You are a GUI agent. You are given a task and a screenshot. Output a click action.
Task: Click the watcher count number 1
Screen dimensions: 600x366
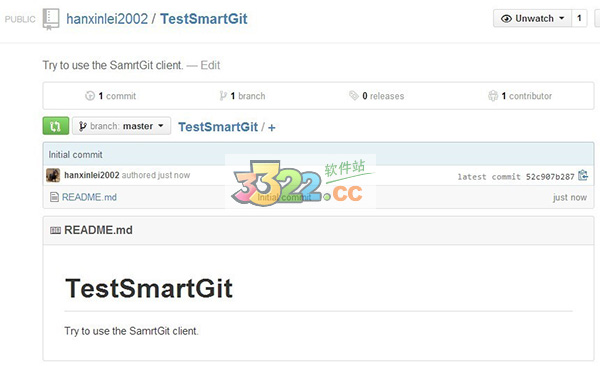579,18
